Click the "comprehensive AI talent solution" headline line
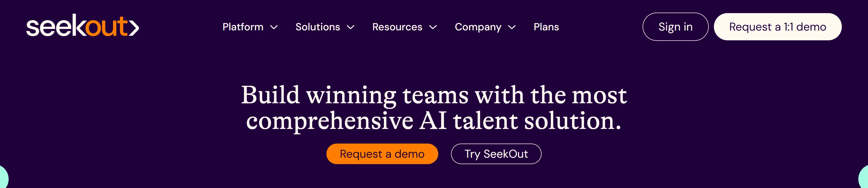The width and height of the screenshot is (868, 188). [434, 121]
